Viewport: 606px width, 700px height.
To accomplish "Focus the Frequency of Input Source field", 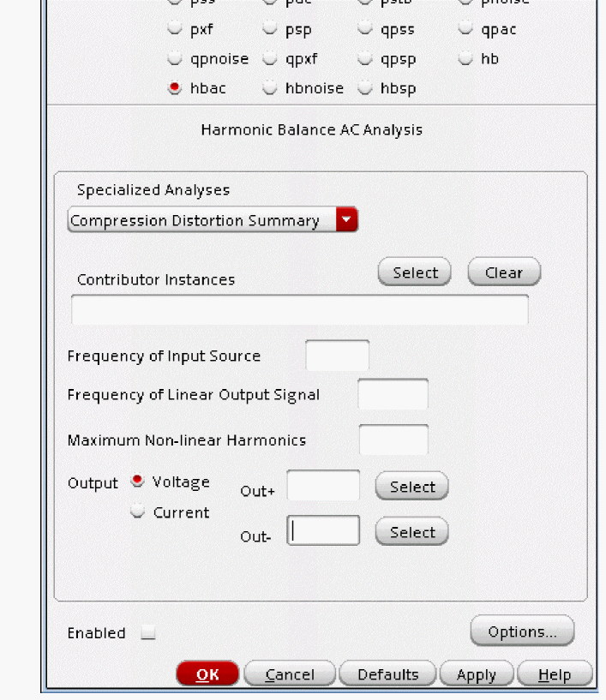I will [x=337, y=356].
